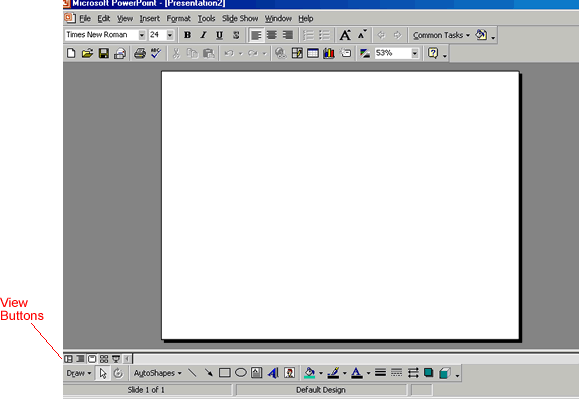Redo the last undone action
Viewport: 579px width, 399px height.
point(253,54)
